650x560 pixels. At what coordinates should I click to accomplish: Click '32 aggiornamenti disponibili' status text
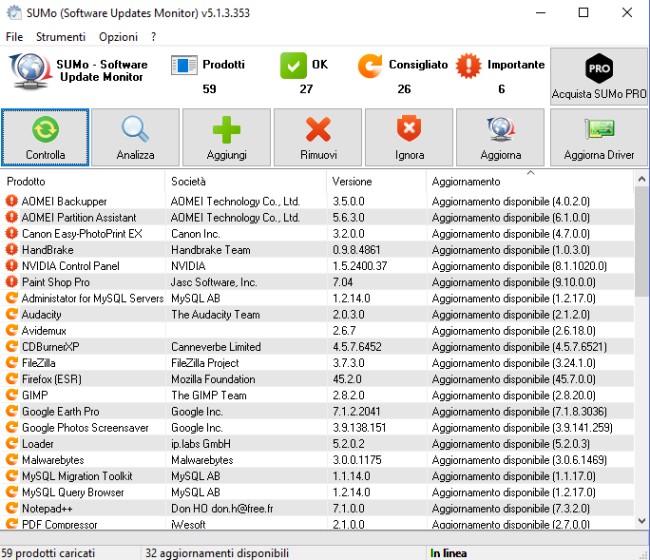(217, 553)
